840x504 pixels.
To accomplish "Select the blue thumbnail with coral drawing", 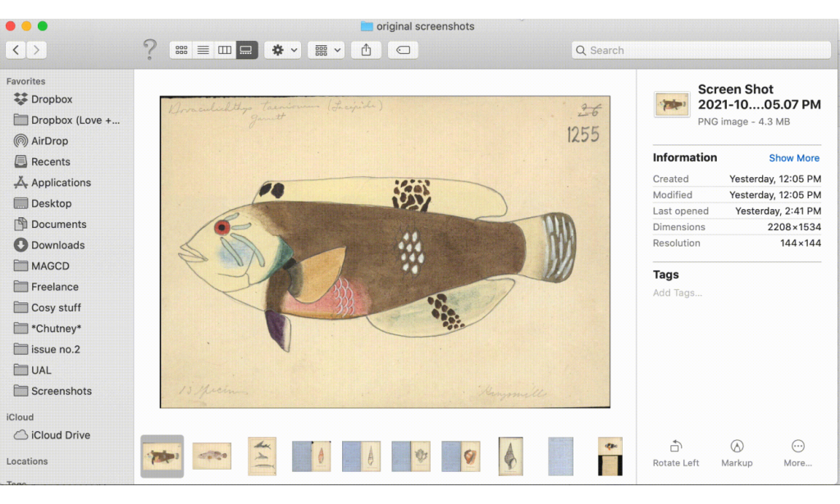I will 411,456.
